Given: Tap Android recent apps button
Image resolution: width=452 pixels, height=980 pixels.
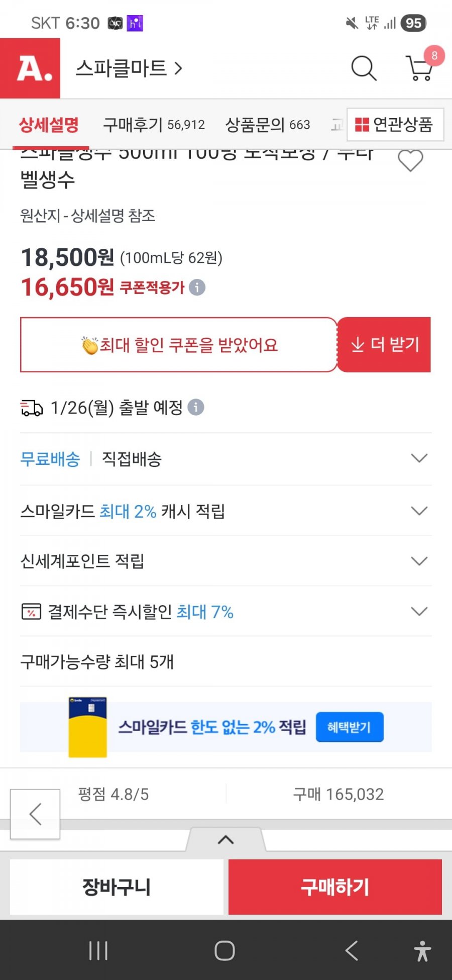Looking at the screenshot, I should coord(98,950).
